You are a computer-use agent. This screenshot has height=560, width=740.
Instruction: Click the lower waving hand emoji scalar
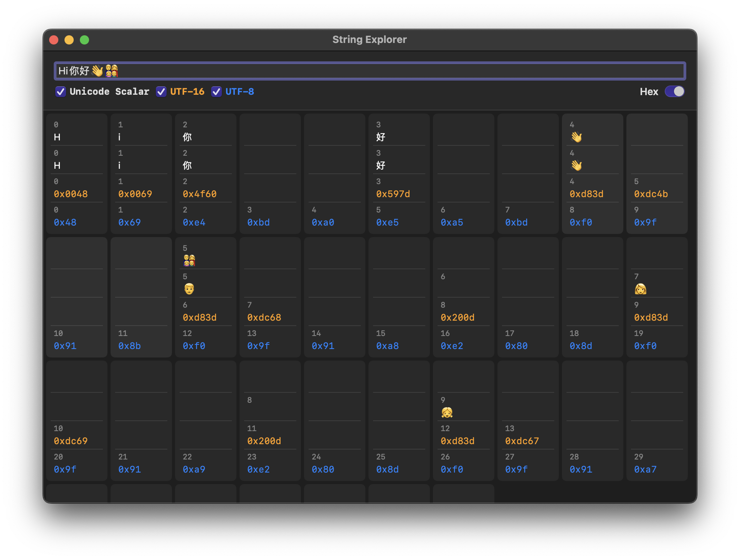(x=576, y=165)
